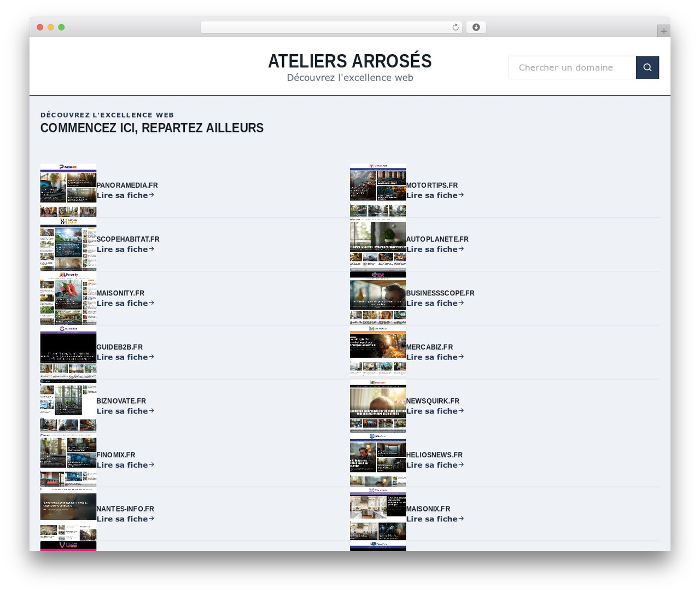The image size is (700, 593).
Task: Open 'Lire sa fiche' for MERCABIZ.FR
Action: tap(435, 357)
